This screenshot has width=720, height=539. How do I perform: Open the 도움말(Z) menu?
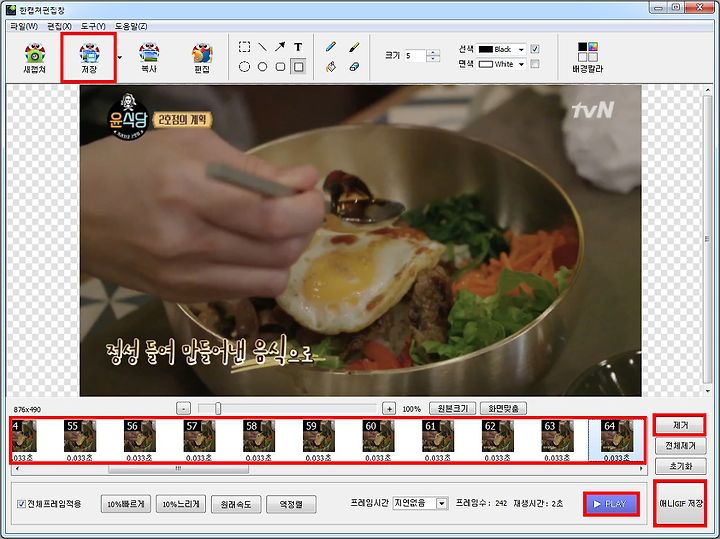[x=131, y=26]
